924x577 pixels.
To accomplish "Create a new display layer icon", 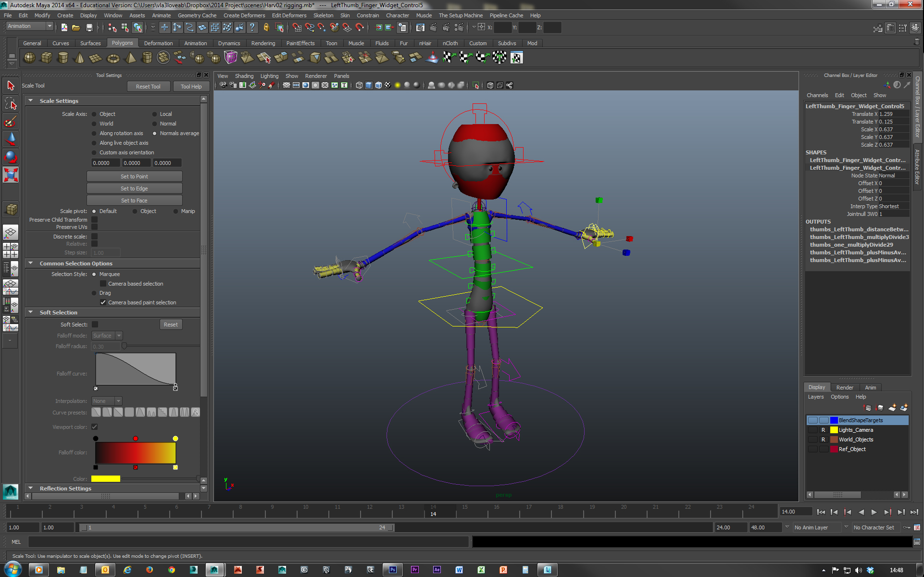I will 892,408.
